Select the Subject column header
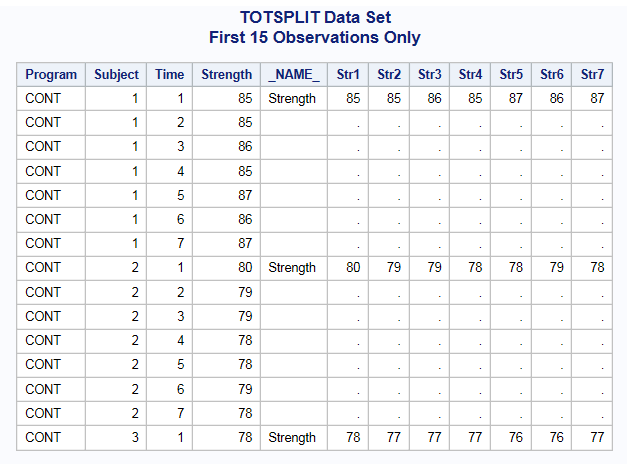Screen dimensions: 627x464 tap(116, 74)
